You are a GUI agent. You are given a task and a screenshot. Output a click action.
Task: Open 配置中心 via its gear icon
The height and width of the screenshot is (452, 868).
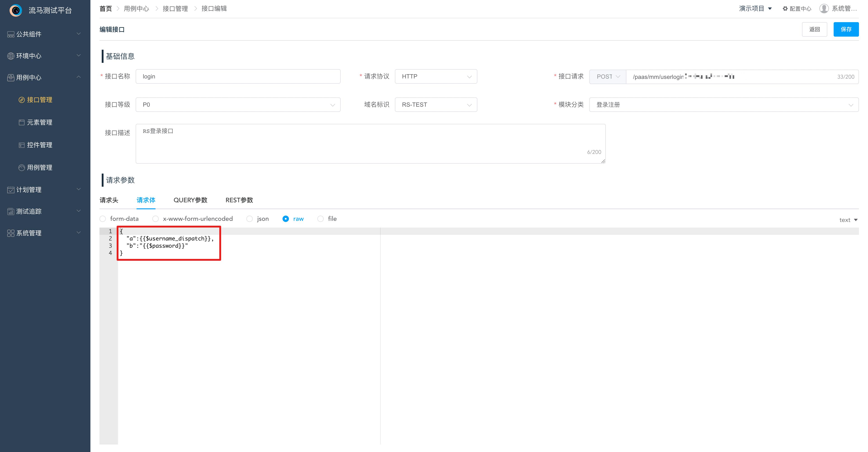coord(785,9)
